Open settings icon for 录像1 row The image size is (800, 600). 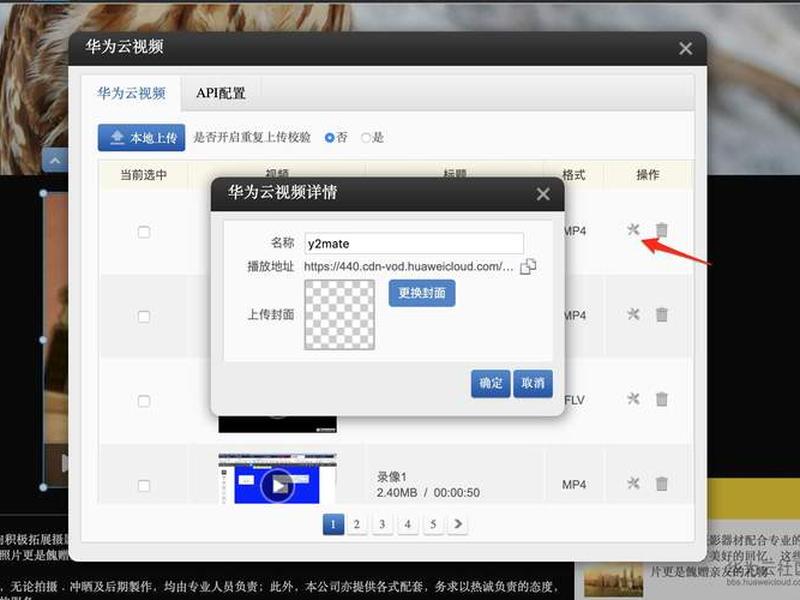[x=633, y=483]
